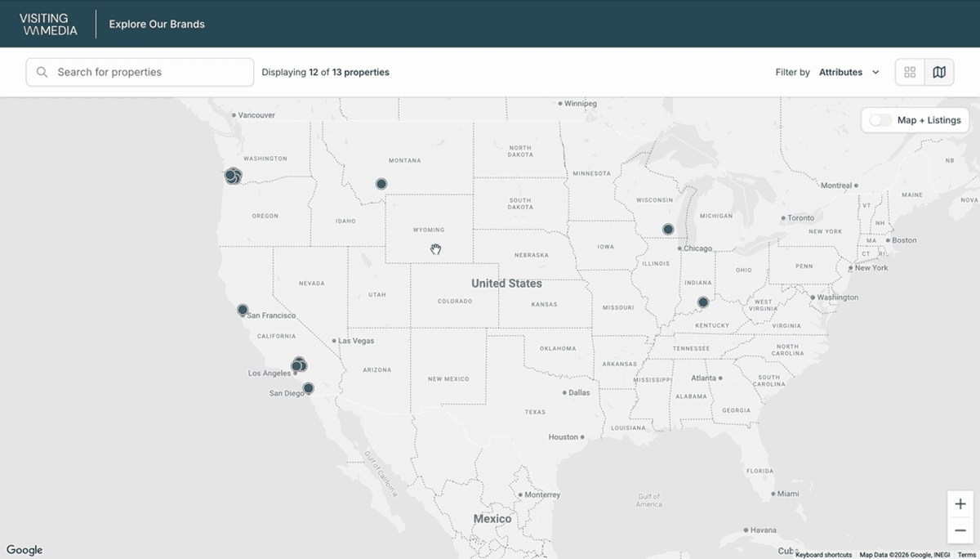Click the Monterrey city label

tap(542, 494)
